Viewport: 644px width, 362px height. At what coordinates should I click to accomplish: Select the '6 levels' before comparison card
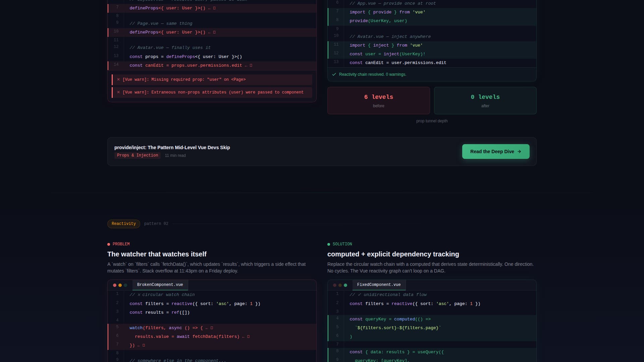pos(378,100)
